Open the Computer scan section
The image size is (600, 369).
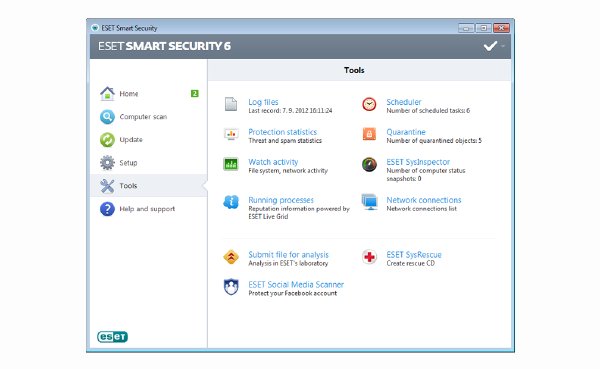[143, 117]
